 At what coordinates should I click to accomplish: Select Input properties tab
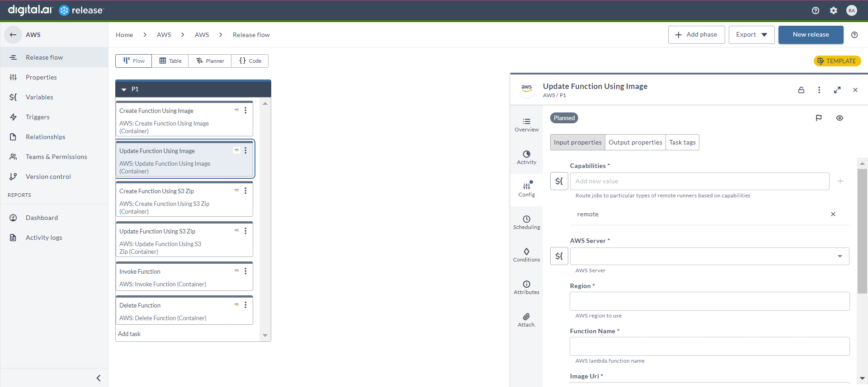point(578,142)
